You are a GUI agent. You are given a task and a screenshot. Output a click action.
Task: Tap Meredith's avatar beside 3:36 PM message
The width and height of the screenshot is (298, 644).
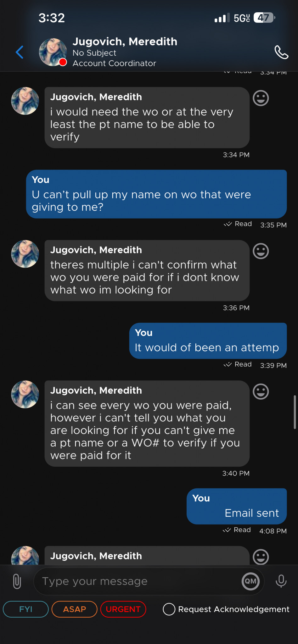pos(25,254)
